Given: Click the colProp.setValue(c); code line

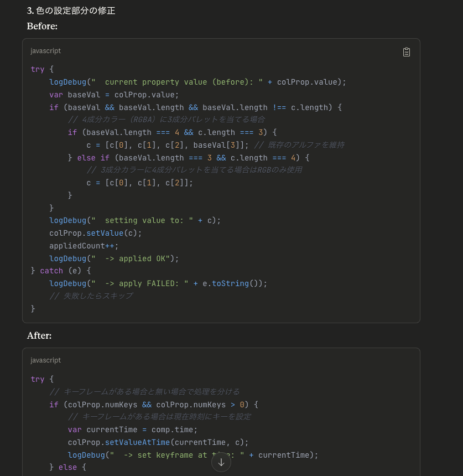Looking at the screenshot, I should pyautogui.click(x=96, y=233).
